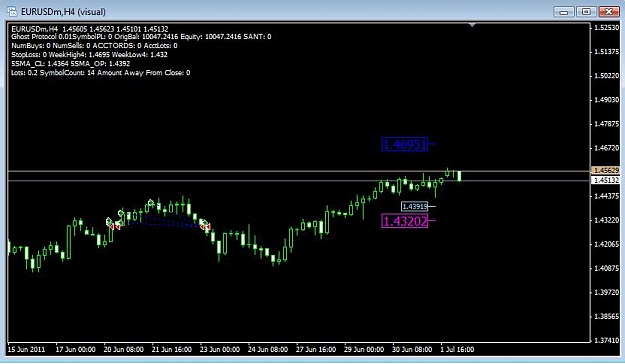The width and height of the screenshot is (625, 364).
Task: Click the Ghost Protocol equity info line
Action: point(141,37)
